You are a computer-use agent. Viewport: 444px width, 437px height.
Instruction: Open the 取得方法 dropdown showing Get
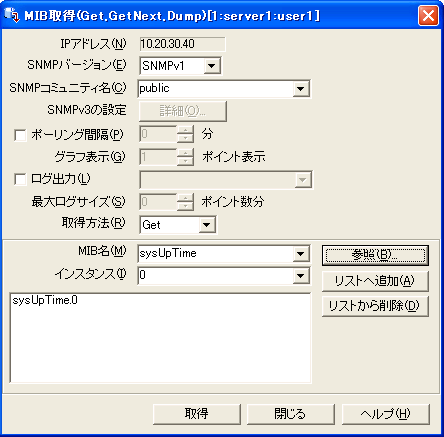pyautogui.click(x=207, y=225)
